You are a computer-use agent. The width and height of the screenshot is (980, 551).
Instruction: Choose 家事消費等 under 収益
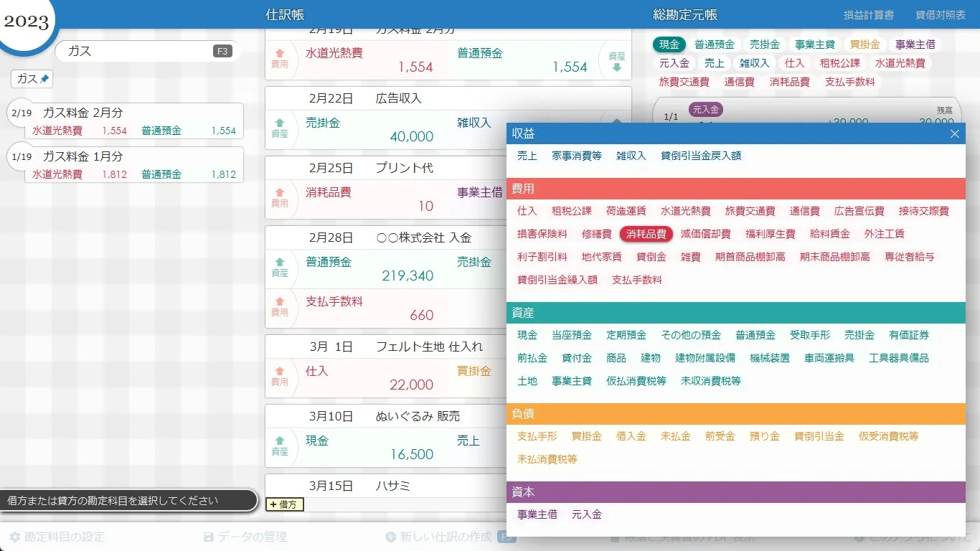577,156
